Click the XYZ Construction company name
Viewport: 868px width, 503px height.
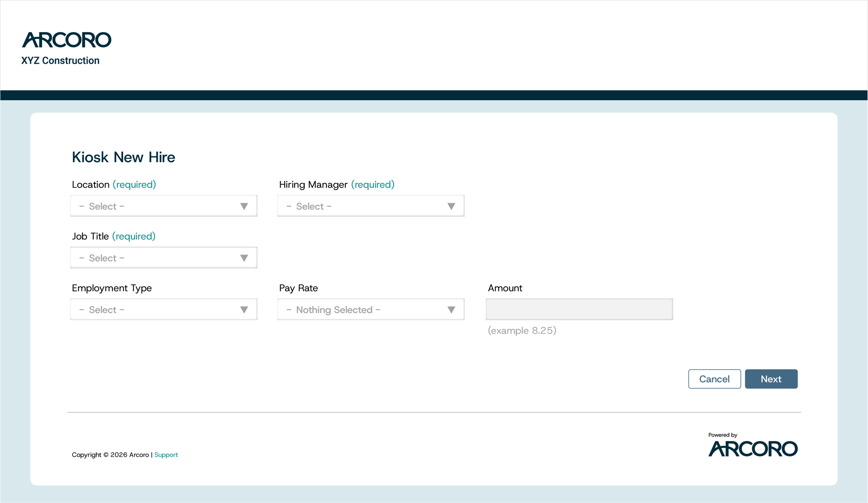[x=60, y=61]
